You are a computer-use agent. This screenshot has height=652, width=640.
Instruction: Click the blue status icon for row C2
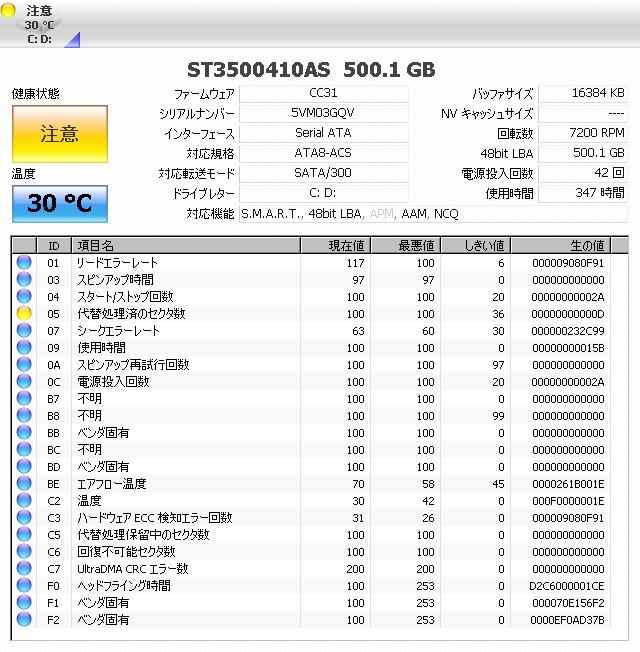click(24, 501)
